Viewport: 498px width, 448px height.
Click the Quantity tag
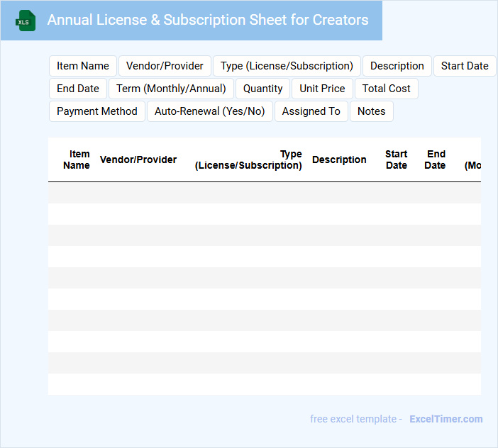(x=262, y=89)
